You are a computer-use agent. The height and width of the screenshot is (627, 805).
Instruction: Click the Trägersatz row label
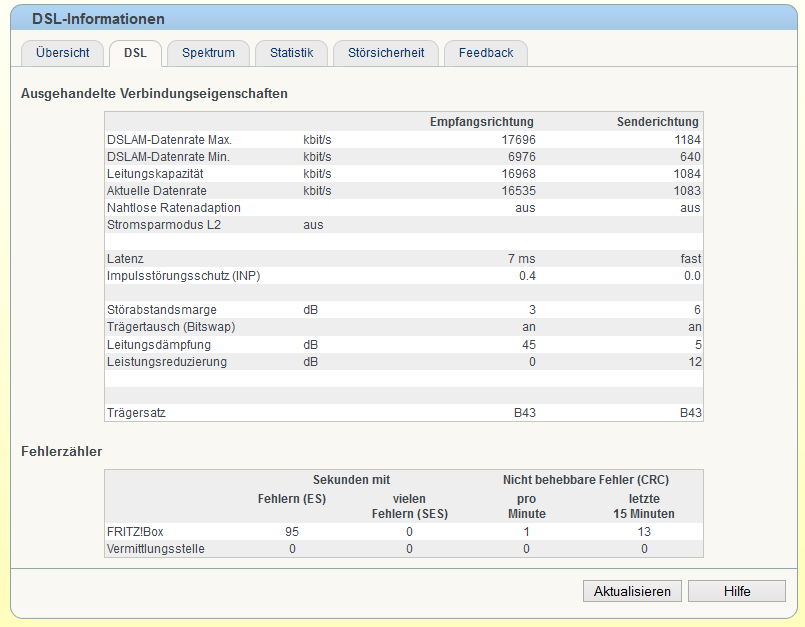136,412
